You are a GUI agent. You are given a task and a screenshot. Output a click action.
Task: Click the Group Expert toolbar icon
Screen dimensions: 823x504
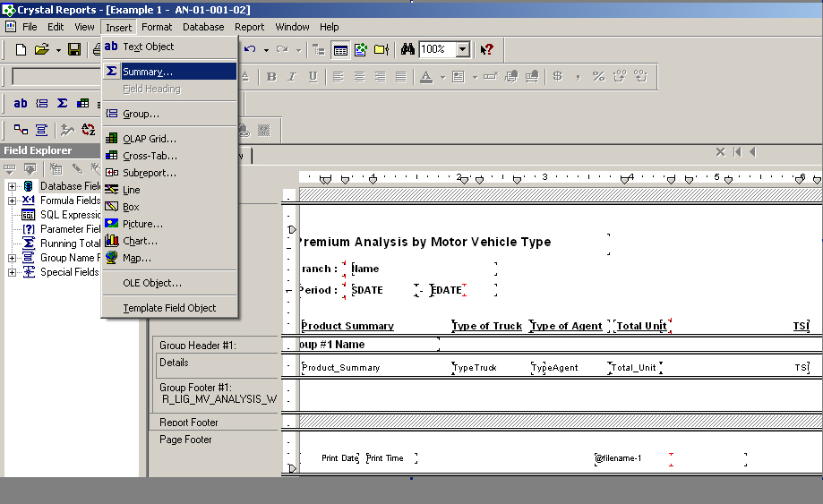(41, 129)
